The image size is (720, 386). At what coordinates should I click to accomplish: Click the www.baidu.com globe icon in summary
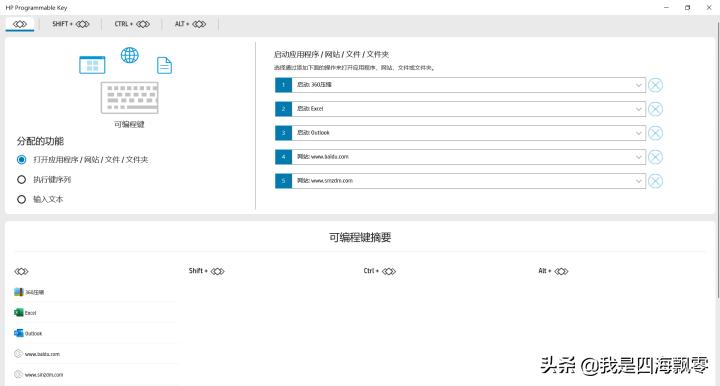pos(18,354)
